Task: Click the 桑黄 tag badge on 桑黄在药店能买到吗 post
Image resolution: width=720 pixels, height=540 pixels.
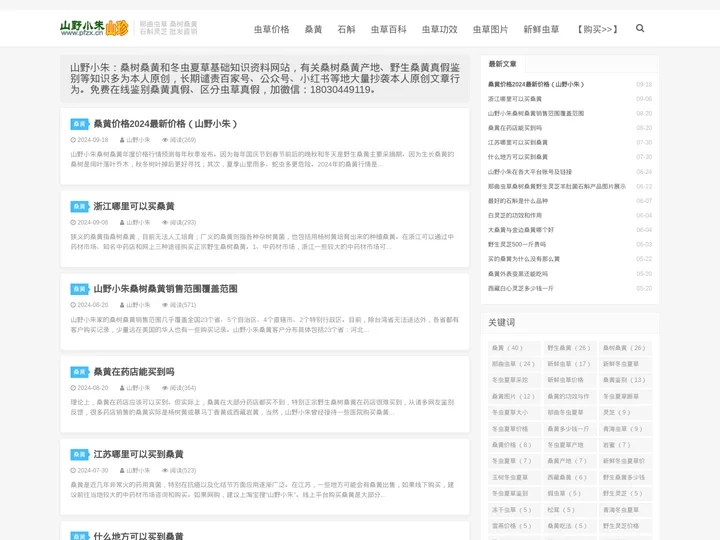Action: pyautogui.click(x=79, y=372)
